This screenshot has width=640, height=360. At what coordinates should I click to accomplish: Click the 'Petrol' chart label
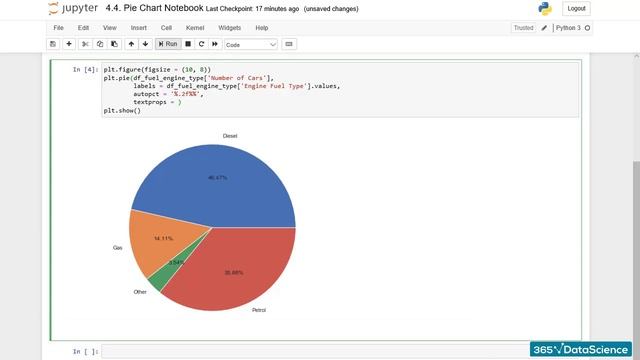point(259,310)
